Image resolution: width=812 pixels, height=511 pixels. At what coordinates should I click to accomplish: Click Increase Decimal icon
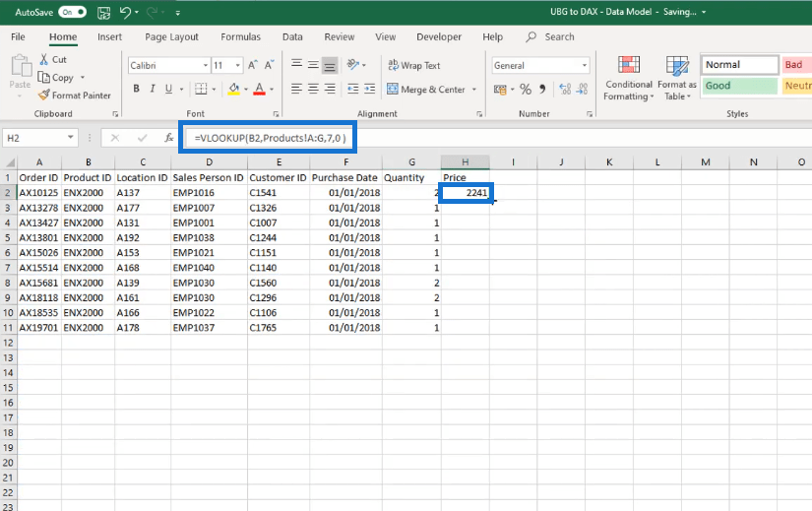[565, 90]
